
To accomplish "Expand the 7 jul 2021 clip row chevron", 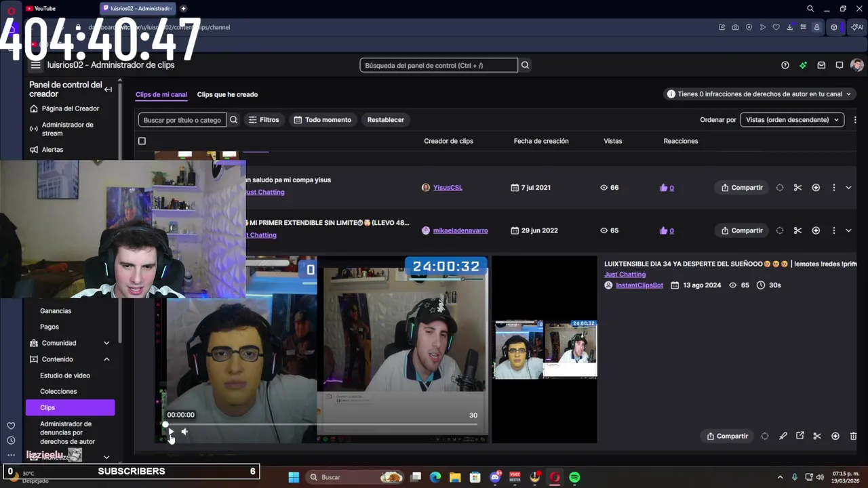I will 848,188.
